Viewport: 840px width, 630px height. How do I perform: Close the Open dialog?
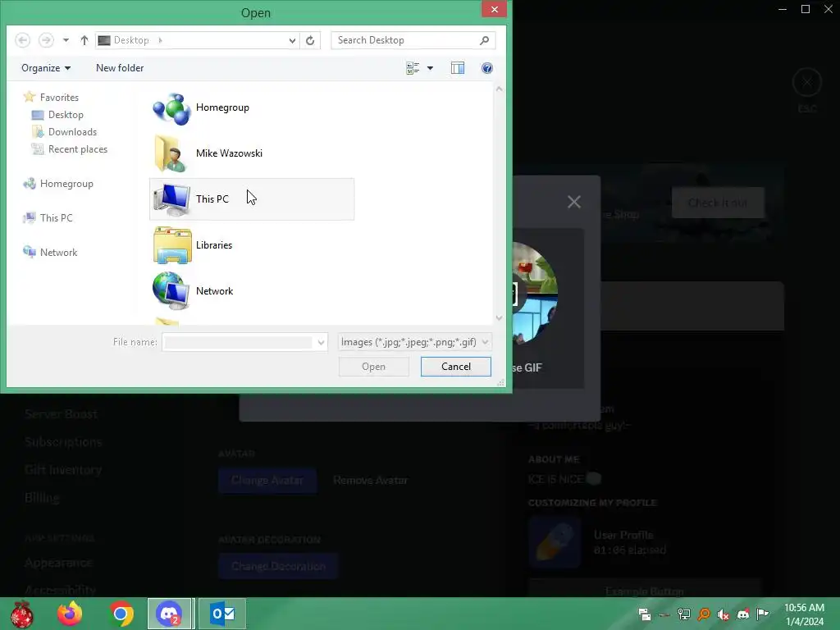[x=494, y=9]
